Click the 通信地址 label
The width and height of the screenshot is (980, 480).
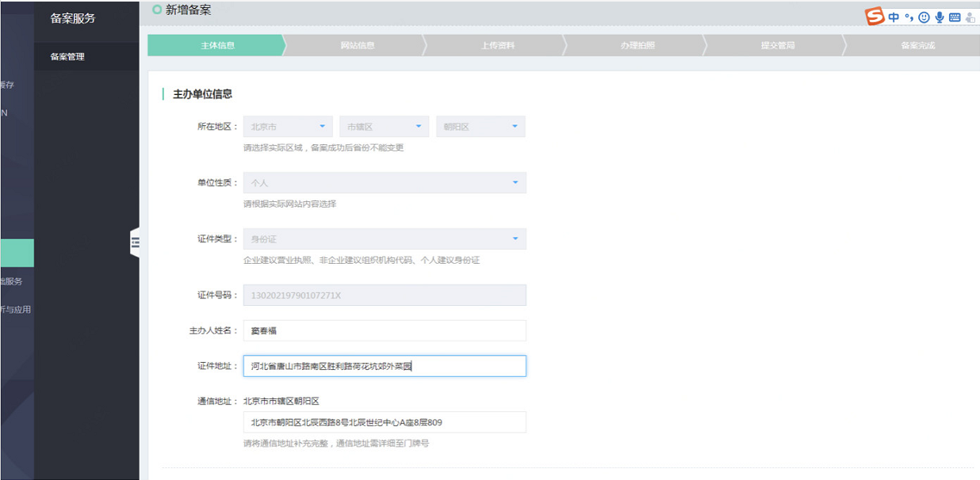click(x=217, y=402)
